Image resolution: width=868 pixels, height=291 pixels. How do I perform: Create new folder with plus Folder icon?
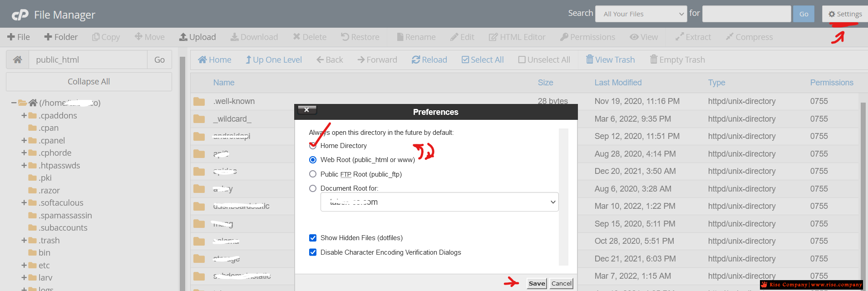coord(48,37)
